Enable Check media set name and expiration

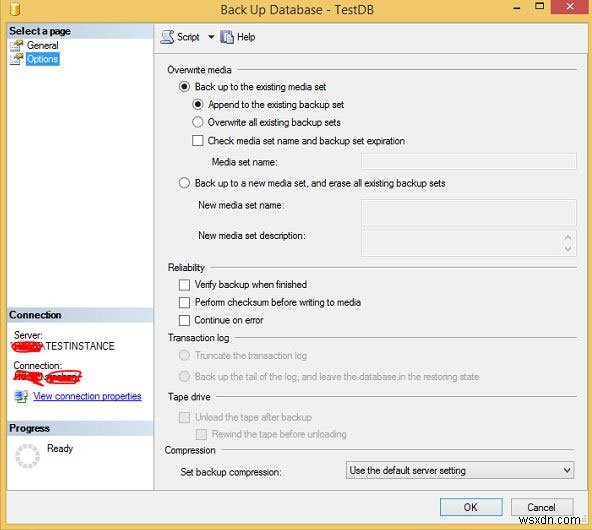point(198,141)
